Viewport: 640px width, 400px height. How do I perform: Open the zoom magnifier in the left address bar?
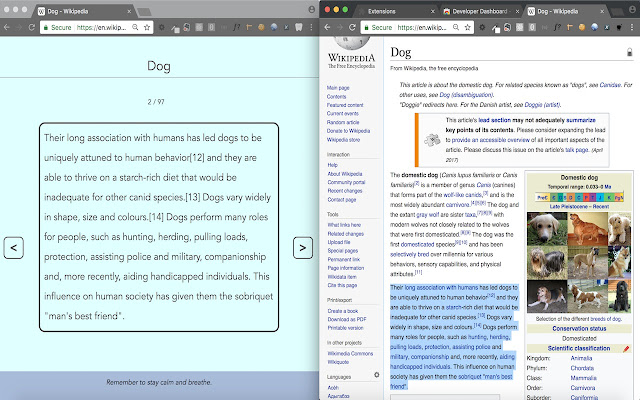click(135, 27)
